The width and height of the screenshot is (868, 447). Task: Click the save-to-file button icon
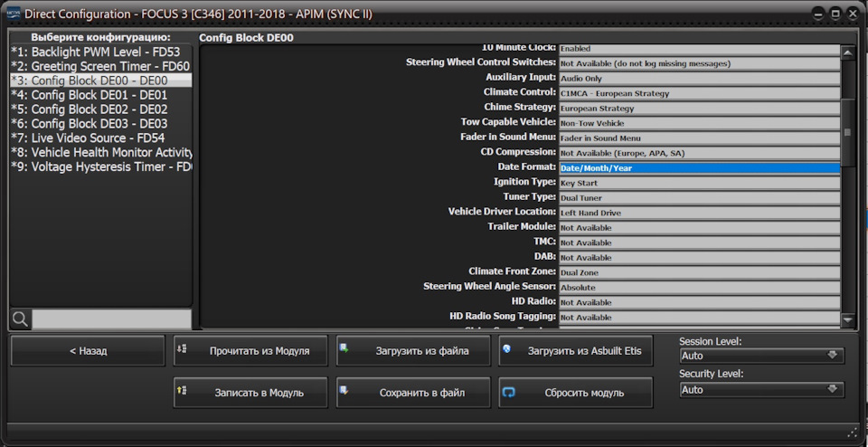(x=344, y=391)
